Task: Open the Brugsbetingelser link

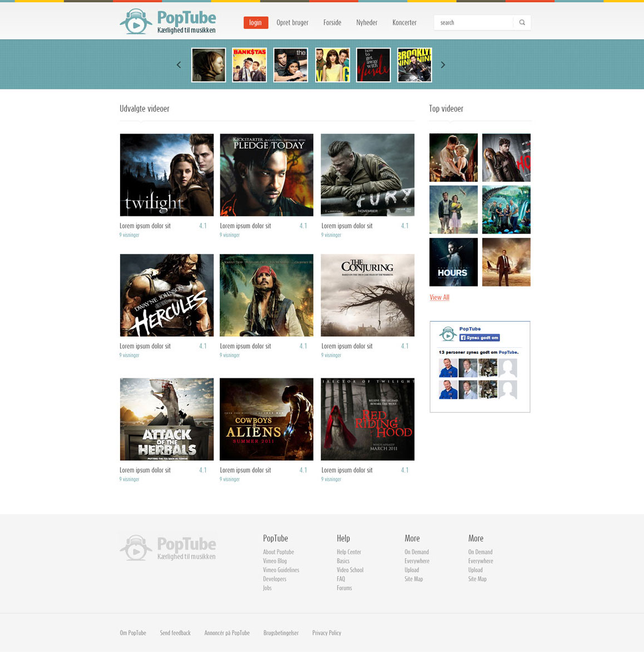Action: 281,633
